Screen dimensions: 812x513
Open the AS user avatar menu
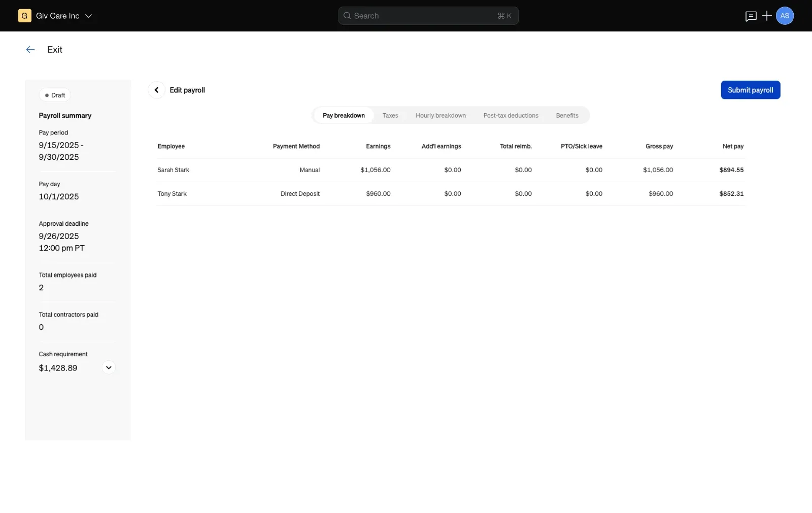785,16
